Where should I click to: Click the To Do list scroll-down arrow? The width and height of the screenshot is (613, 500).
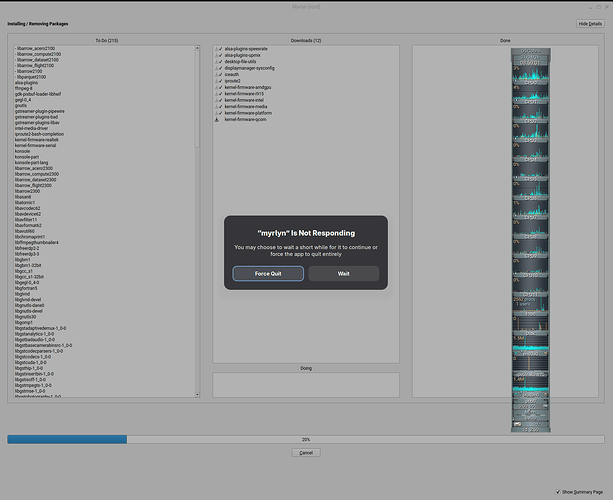tap(197, 395)
